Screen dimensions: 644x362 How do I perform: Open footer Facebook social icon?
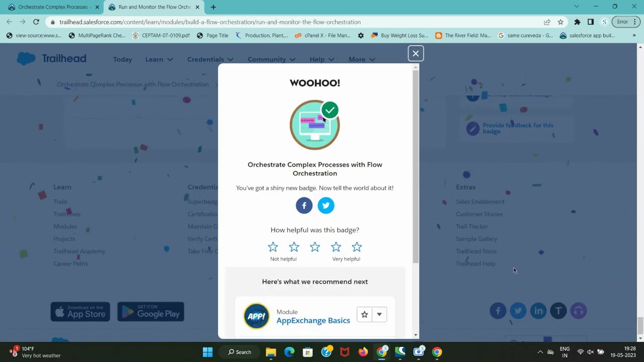click(x=498, y=311)
